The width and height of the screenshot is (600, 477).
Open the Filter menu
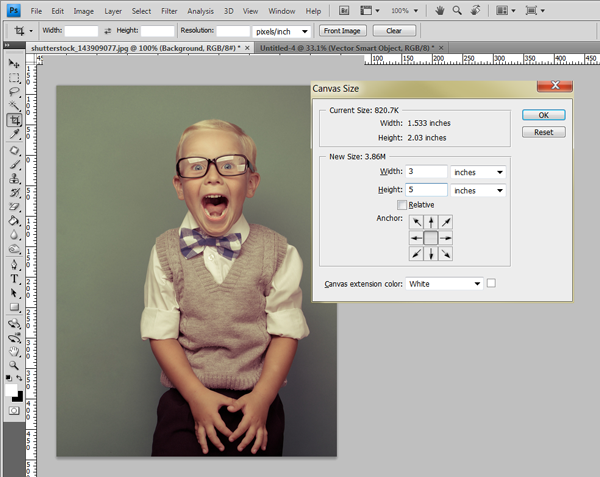pos(169,11)
